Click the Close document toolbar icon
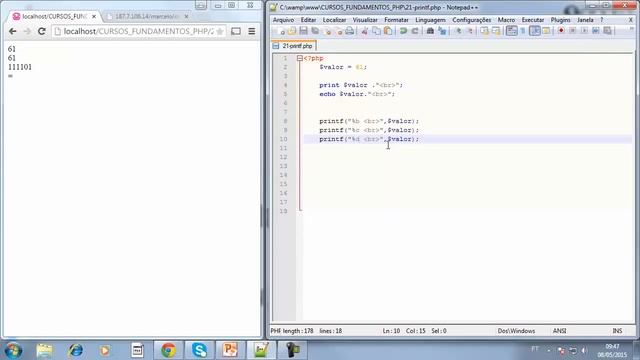The height and width of the screenshot is (360, 640). 327,31
